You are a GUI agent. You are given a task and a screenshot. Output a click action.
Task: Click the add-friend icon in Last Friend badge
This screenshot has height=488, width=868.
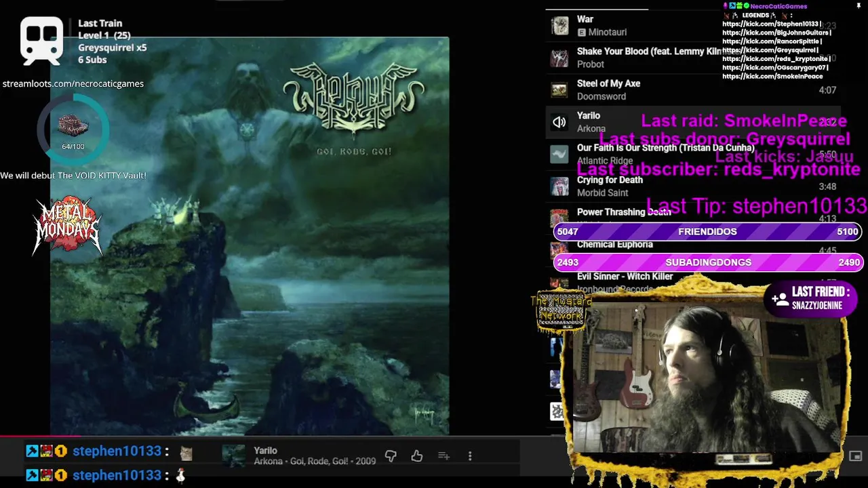click(x=780, y=298)
